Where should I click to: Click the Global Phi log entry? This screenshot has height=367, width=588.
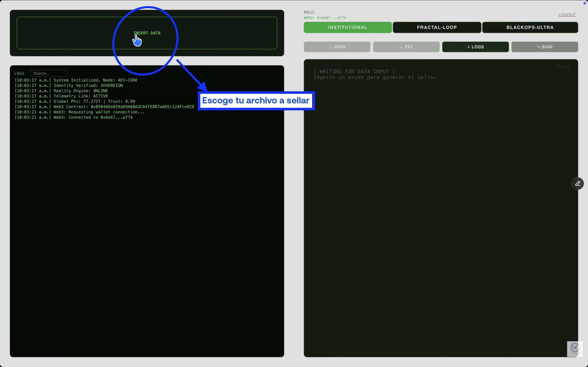[75, 102]
